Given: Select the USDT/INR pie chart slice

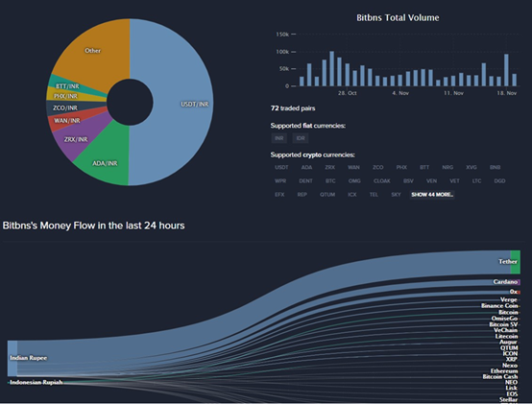Looking at the screenshot, I should [x=183, y=102].
